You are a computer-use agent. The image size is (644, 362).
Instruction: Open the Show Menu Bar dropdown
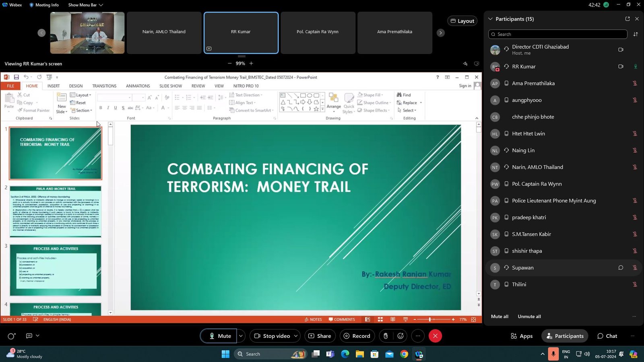[85, 5]
